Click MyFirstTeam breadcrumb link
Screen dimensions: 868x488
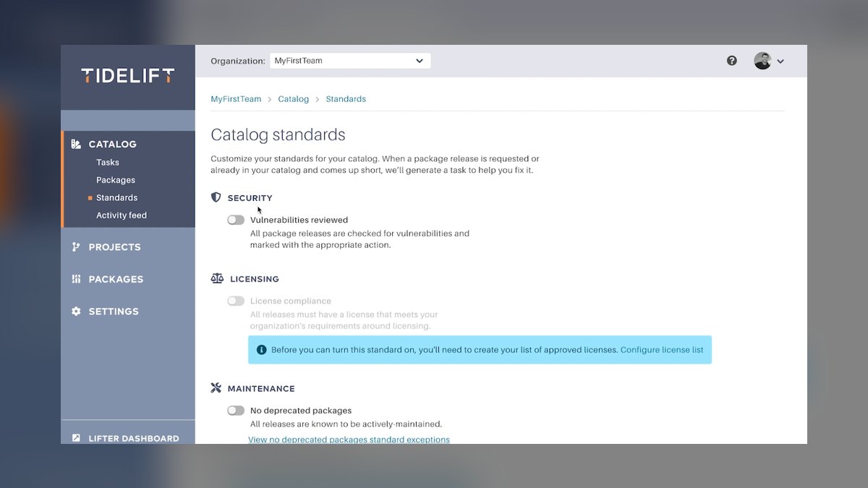pyautogui.click(x=236, y=99)
